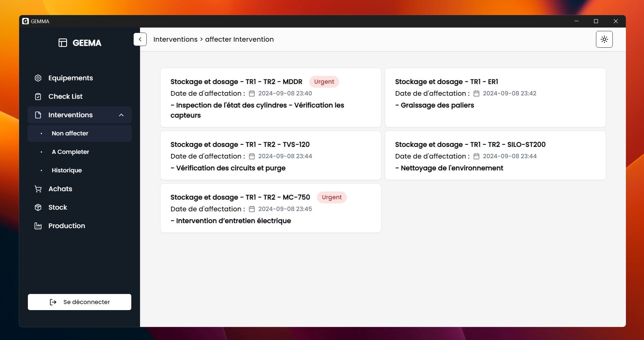
Task: Click the Stock box icon
Action: click(x=38, y=207)
